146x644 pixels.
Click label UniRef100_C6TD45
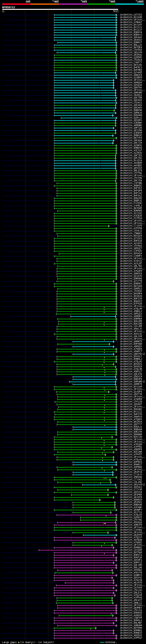click(131, 550)
